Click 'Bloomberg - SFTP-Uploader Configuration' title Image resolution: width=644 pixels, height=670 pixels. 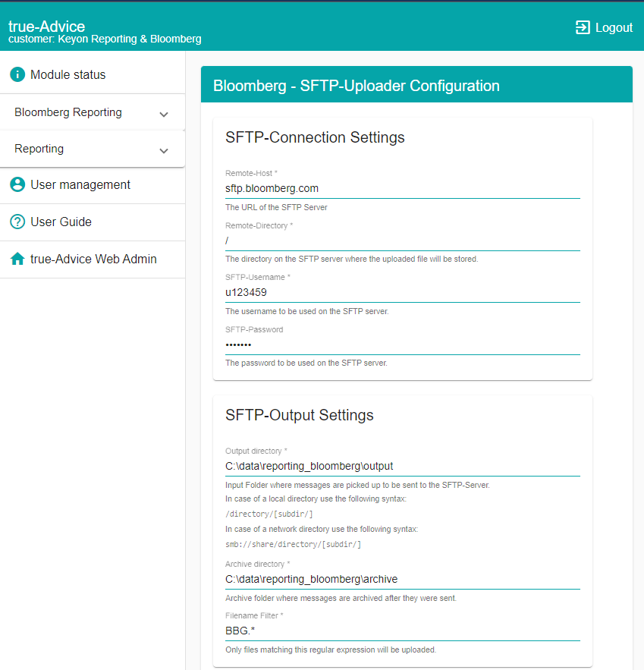click(357, 86)
